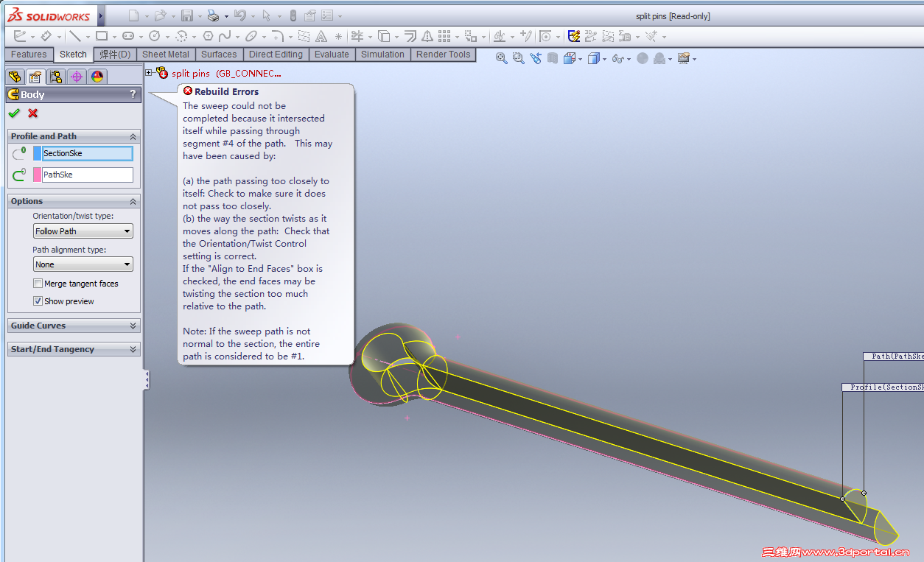This screenshot has width=924, height=562.
Task: Click the Convert Entities icon
Action: (x=384, y=36)
